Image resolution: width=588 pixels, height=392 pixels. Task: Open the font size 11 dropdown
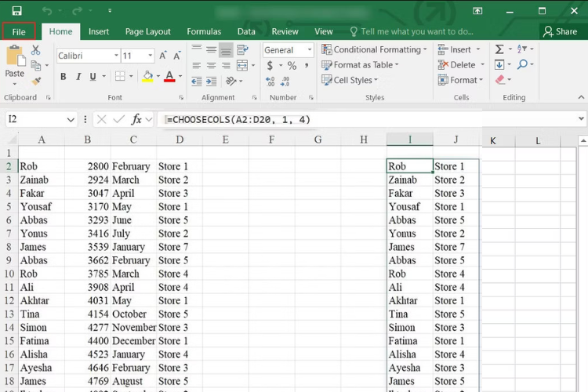(150, 56)
